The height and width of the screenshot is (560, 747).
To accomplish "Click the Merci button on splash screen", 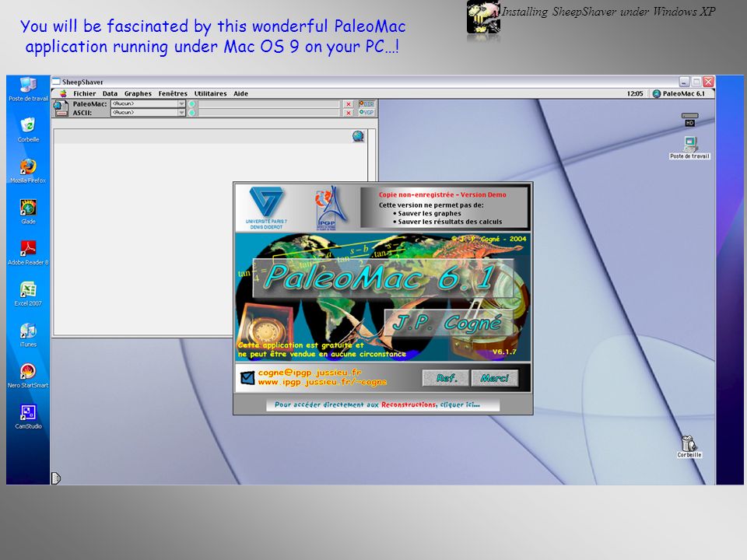I will point(495,378).
